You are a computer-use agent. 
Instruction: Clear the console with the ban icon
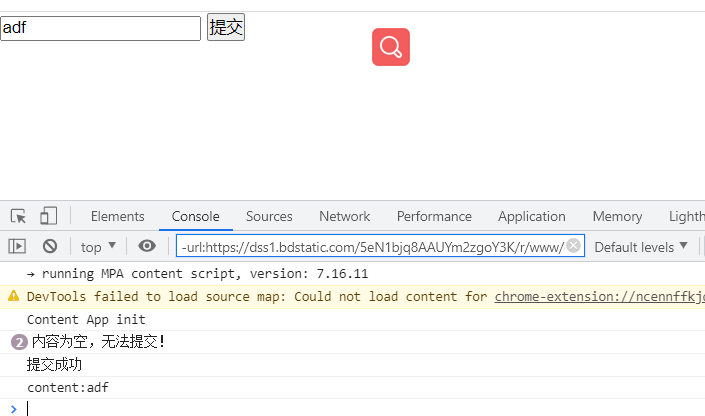coord(50,246)
